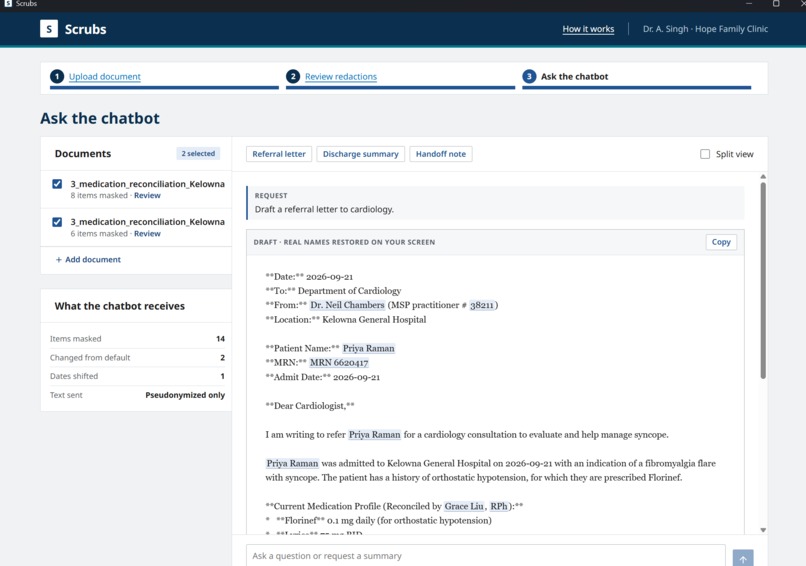This screenshot has width=806, height=566.
Task: Choose the Handoff note template
Action: (x=441, y=154)
